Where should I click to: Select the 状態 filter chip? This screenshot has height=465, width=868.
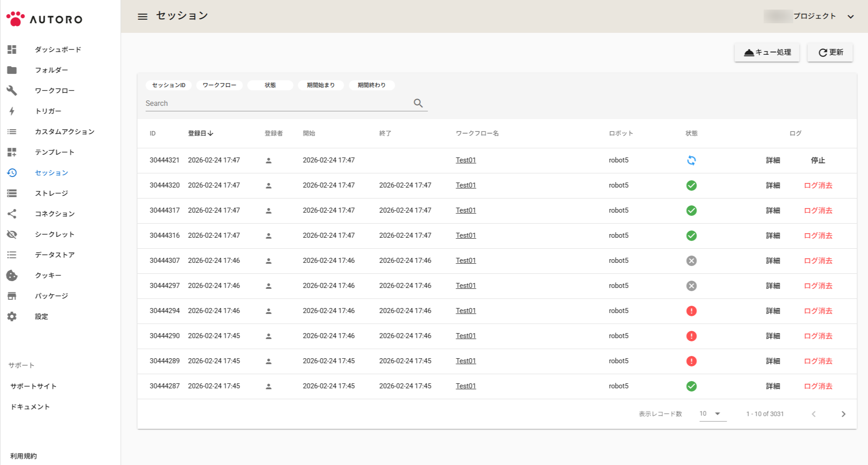coord(270,85)
